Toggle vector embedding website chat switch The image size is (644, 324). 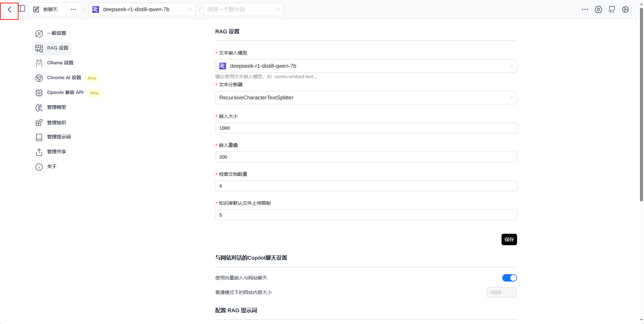click(x=509, y=278)
